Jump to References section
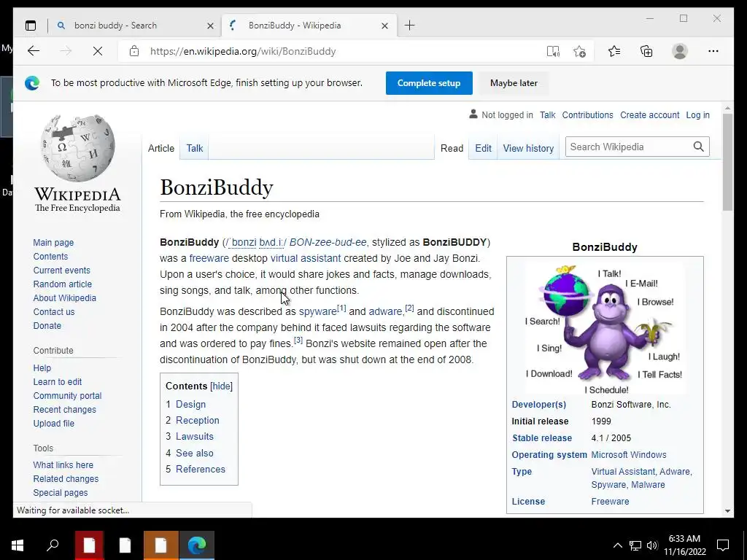 (x=200, y=469)
